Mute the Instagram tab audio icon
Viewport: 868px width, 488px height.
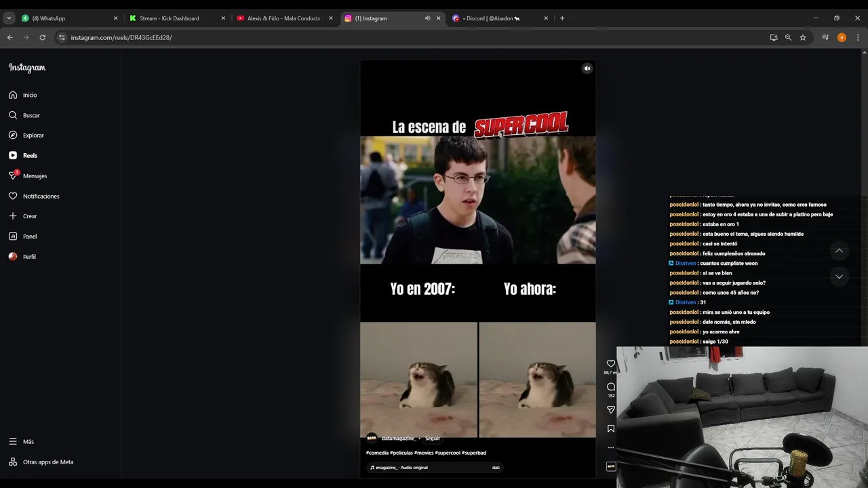coord(427,18)
